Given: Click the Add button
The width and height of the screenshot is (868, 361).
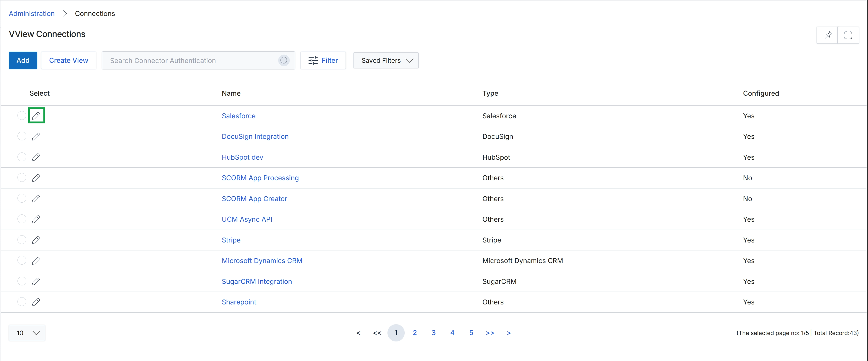Looking at the screenshot, I should tap(23, 60).
